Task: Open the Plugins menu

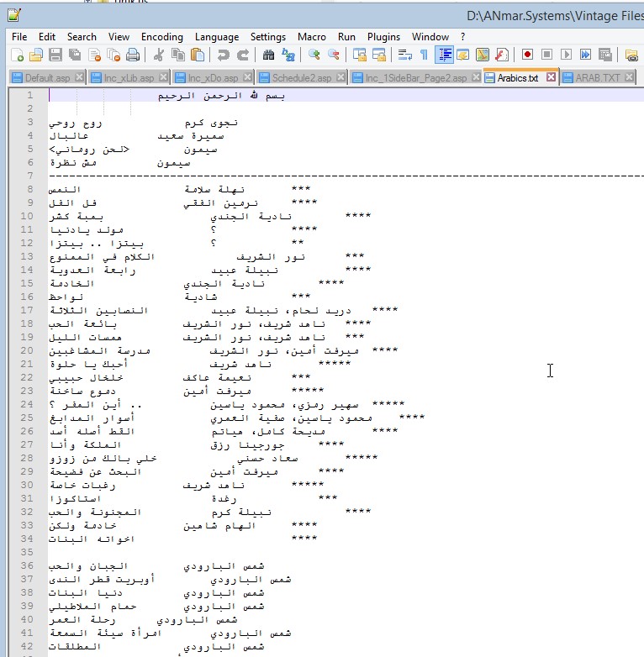Action: point(383,37)
